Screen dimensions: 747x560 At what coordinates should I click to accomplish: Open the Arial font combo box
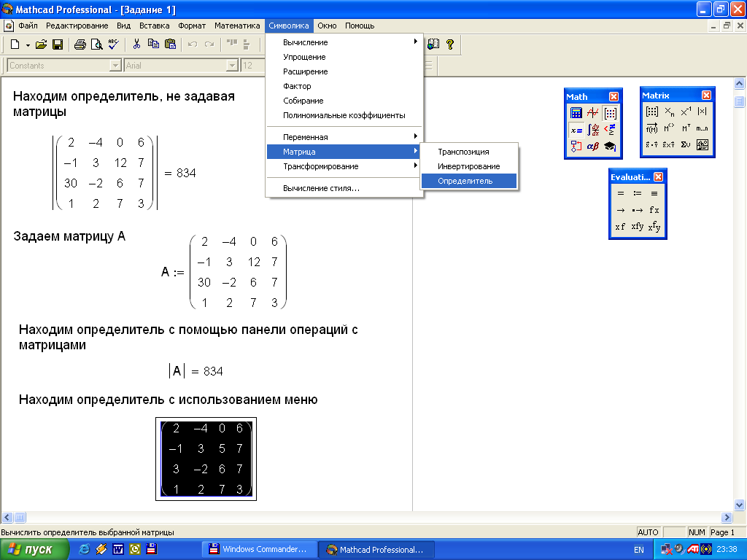click(181, 65)
